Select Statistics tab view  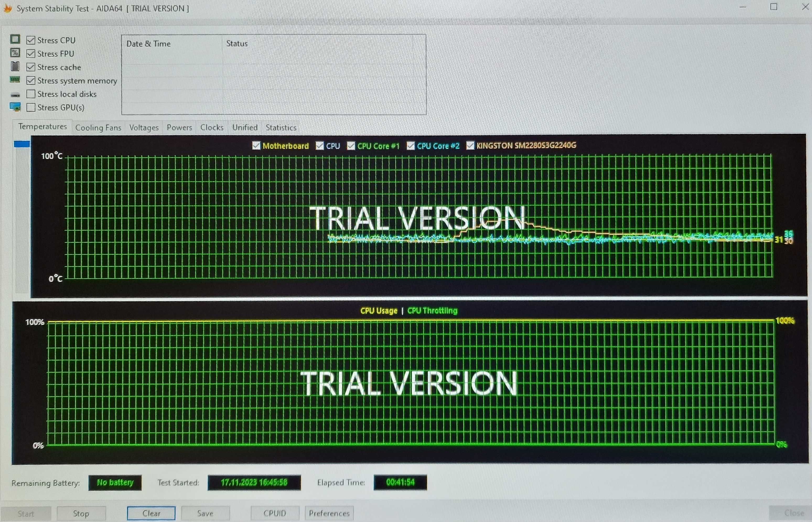point(281,127)
